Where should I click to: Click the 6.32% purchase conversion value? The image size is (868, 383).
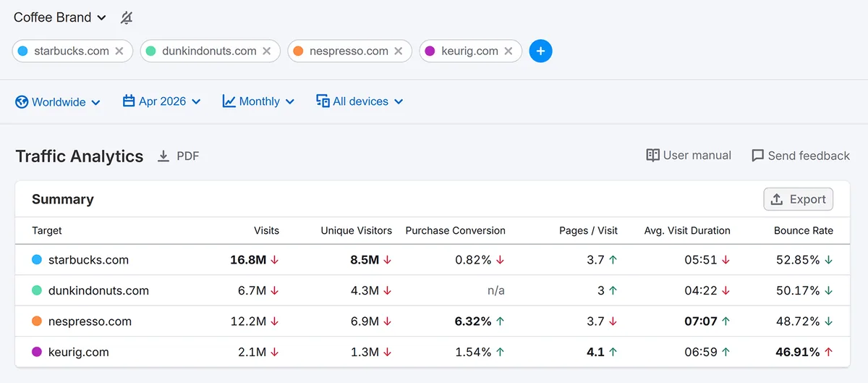coord(473,321)
